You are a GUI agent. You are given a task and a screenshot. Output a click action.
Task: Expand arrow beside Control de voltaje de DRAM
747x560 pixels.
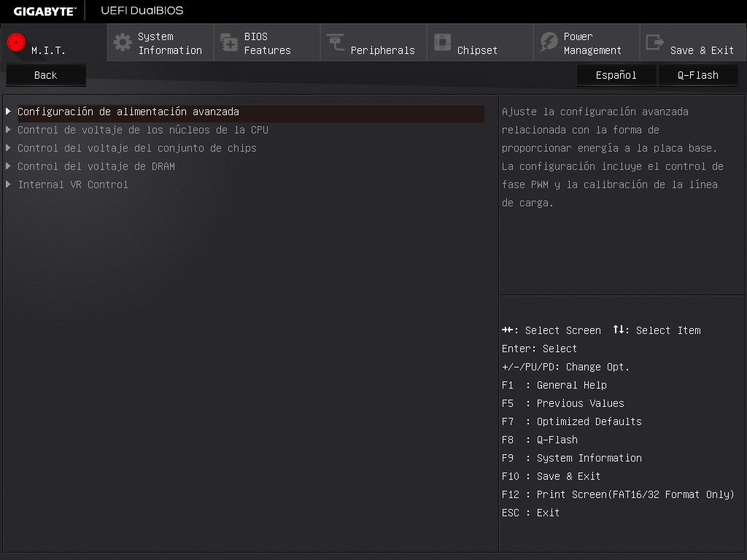(8, 166)
